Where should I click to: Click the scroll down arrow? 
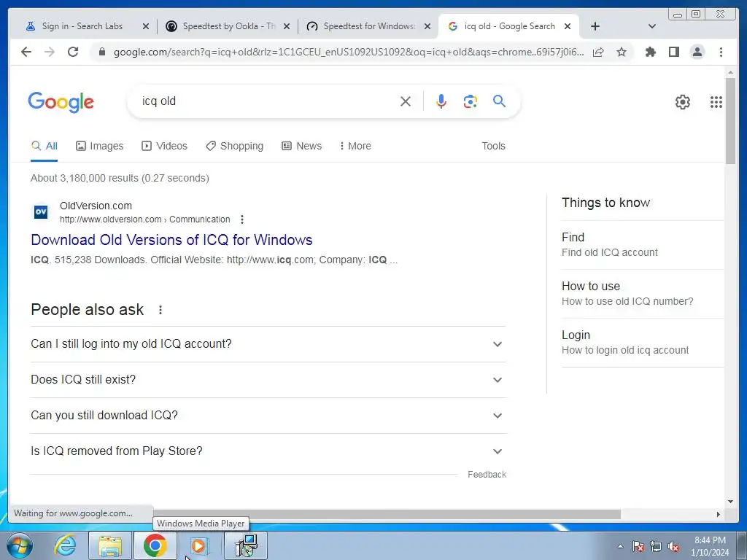730,501
